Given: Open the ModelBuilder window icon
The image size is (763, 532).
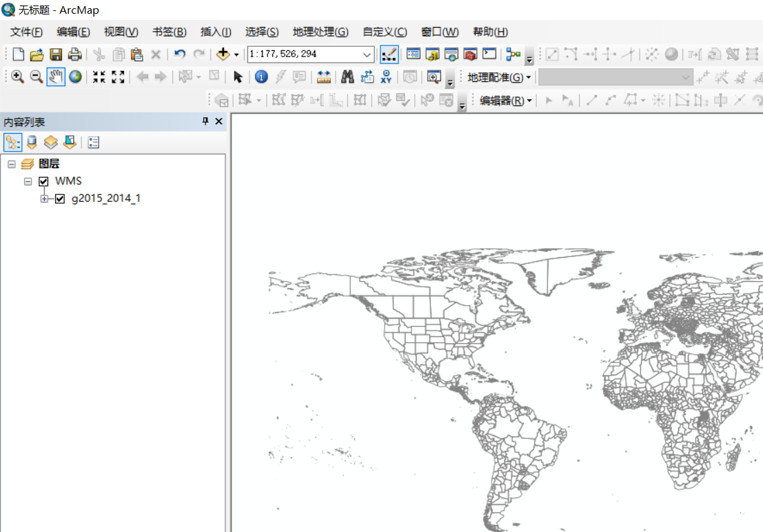Looking at the screenshot, I should coord(513,54).
